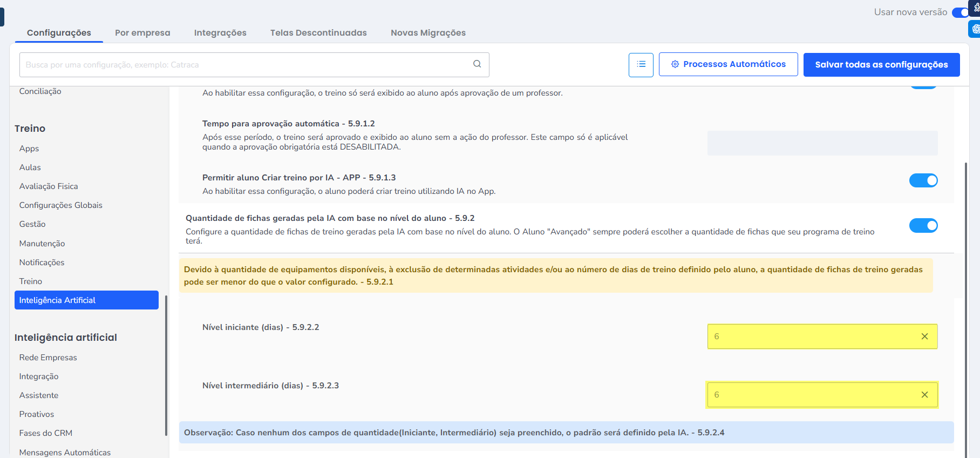Open the Integrações tab
The height and width of the screenshot is (458, 980).
click(220, 33)
